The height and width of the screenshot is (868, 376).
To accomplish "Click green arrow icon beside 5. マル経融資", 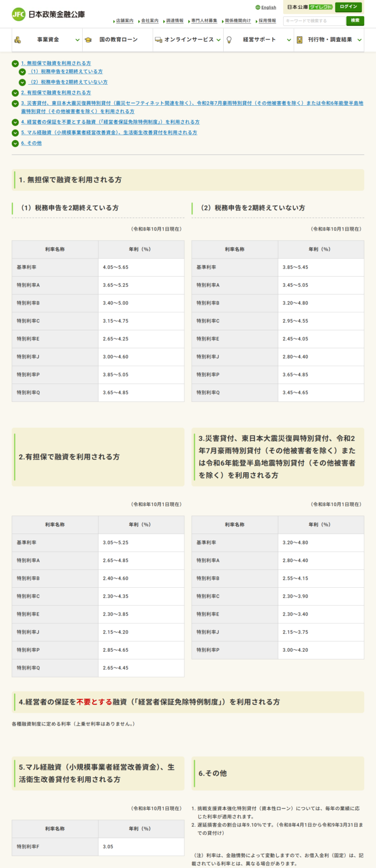I will [15, 133].
